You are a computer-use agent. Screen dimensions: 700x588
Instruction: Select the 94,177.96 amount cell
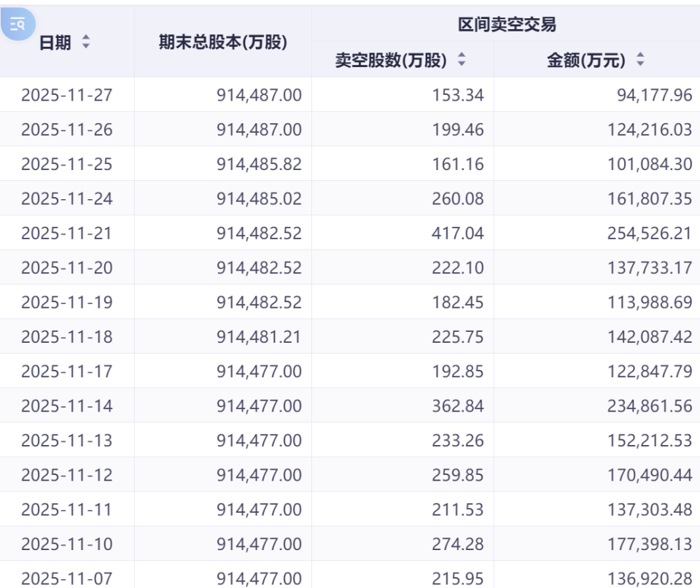(x=655, y=95)
